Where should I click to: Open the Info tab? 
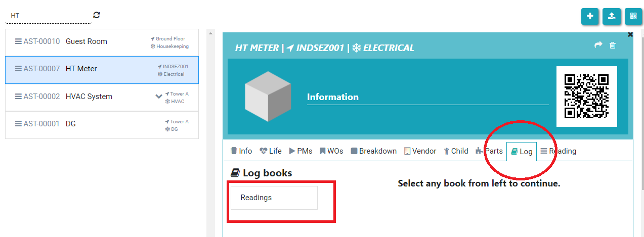241,151
